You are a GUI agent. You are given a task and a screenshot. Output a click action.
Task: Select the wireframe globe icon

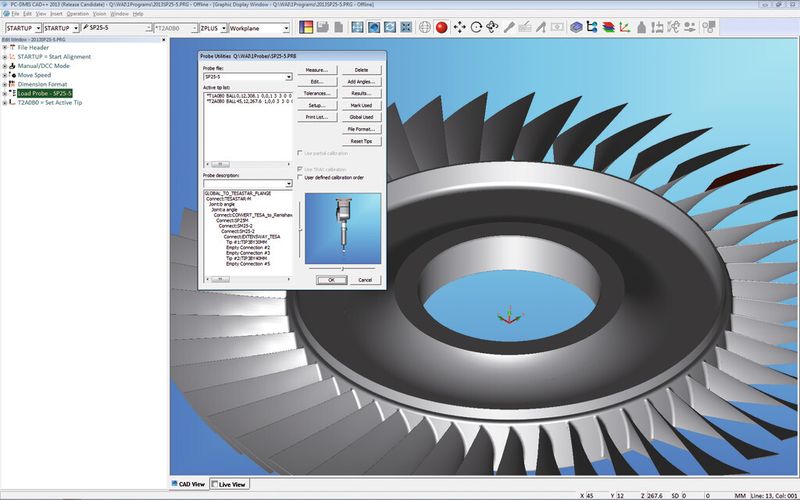coord(424,28)
